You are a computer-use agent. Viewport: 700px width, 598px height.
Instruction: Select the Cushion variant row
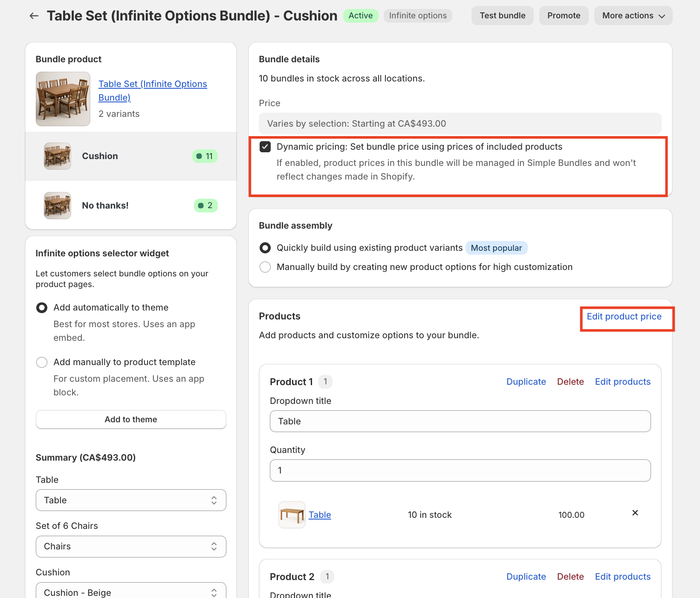coord(131,156)
